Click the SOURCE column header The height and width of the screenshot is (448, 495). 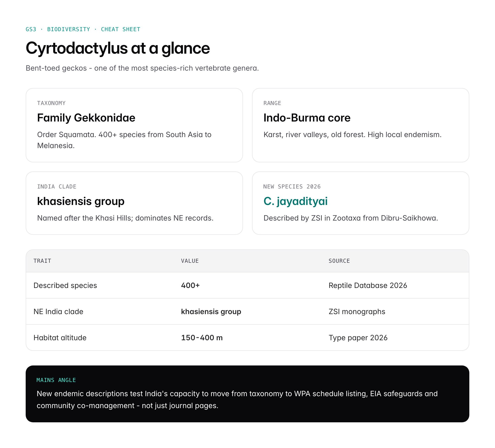point(339,261)
